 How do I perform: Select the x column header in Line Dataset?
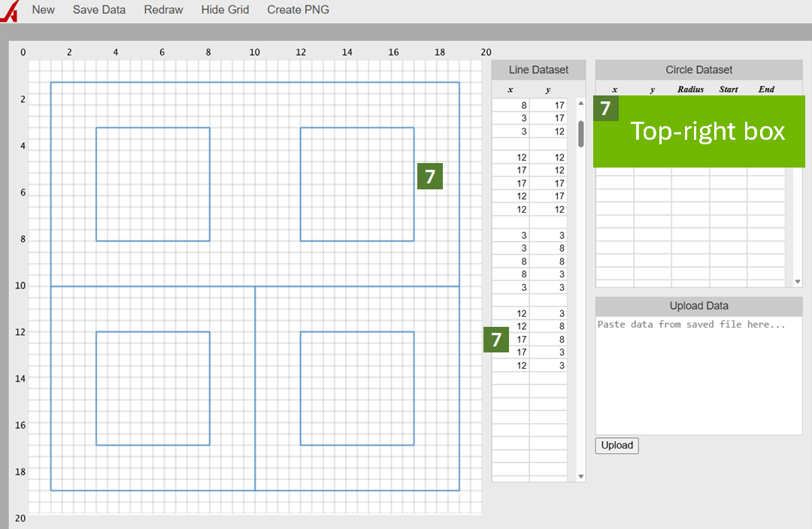pyautogui.click(x=510, y=89)
